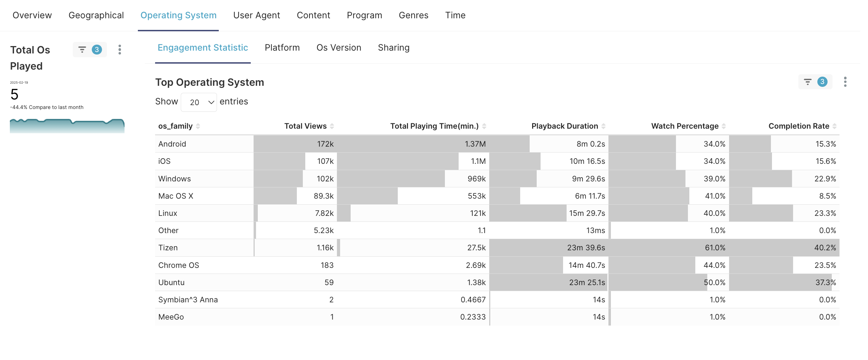Click the 2025-02-19 date label

19,83
